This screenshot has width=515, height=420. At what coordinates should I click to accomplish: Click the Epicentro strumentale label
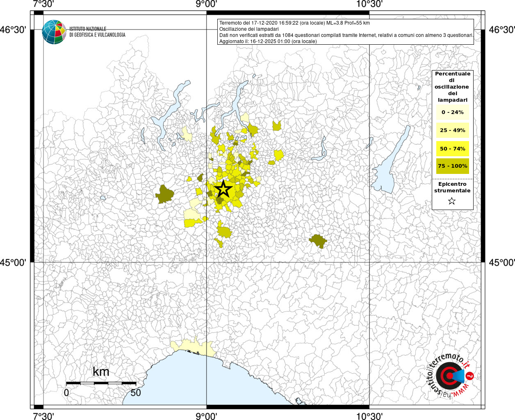(x=452, y=187)
